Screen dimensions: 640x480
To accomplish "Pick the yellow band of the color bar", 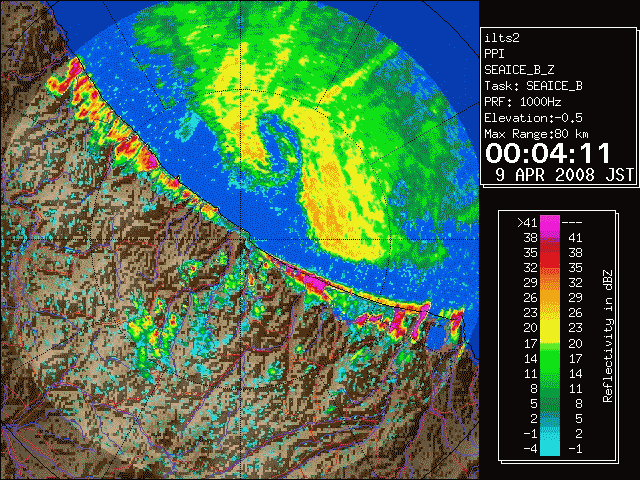I will click(x=550, y=329).
